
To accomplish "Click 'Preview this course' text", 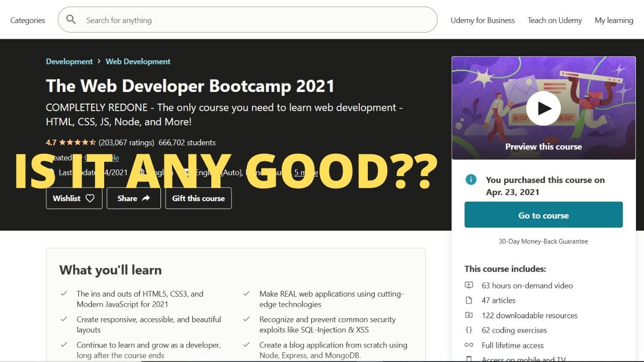I will coord(543,147).
